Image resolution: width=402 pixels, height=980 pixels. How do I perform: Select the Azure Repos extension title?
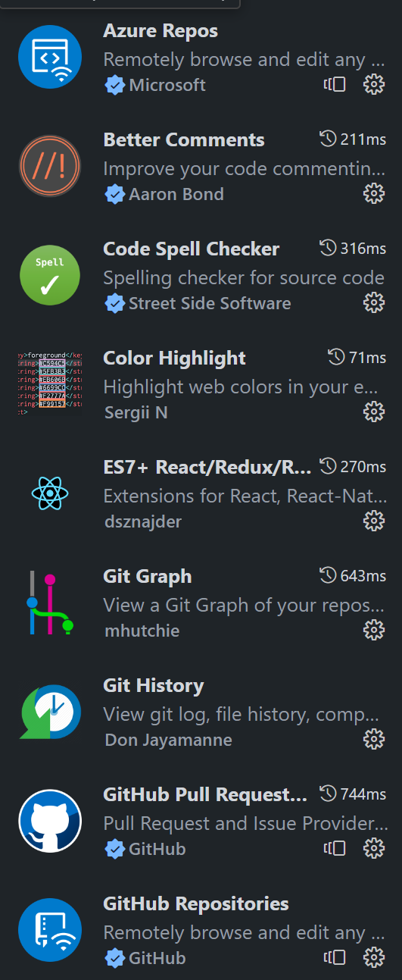tap(160, 31)
